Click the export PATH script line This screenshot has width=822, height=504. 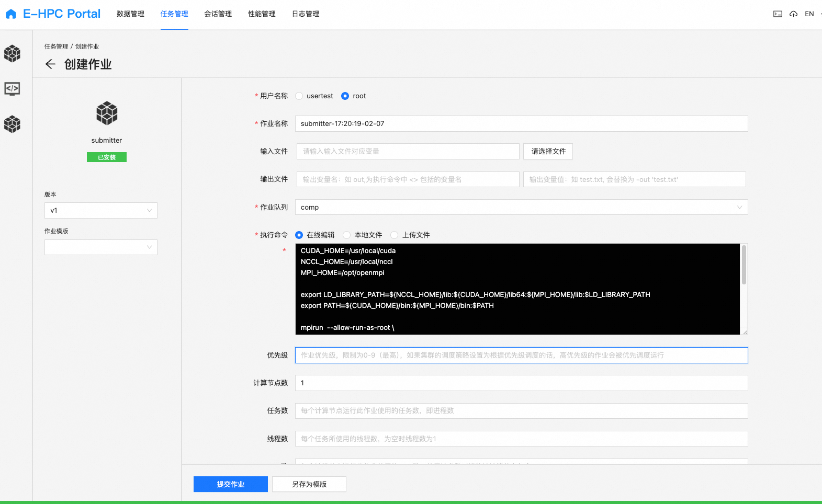point(397,306)
